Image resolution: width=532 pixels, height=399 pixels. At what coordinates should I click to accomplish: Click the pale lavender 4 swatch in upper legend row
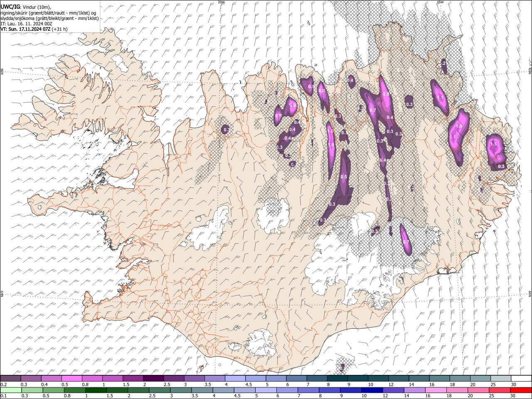[x=235, y=378]
